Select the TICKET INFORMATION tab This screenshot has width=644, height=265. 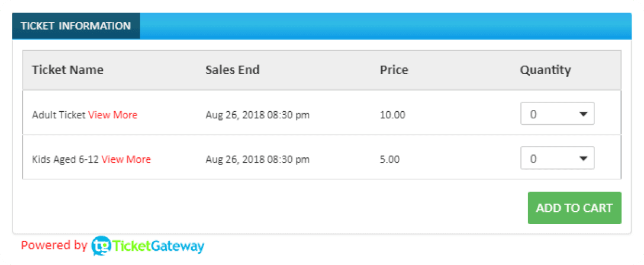pos(76,26)
